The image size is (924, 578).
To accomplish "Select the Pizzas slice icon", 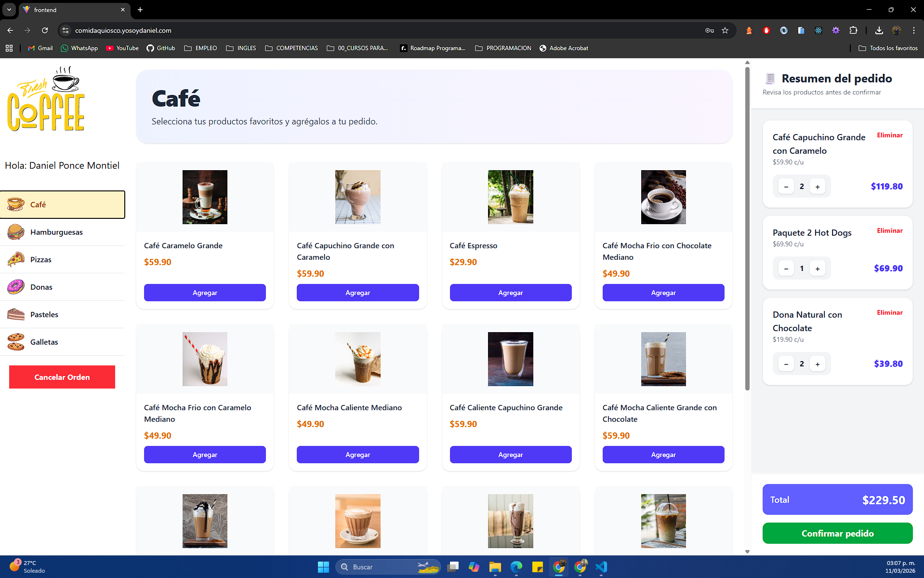I will [x=16, y=259].
